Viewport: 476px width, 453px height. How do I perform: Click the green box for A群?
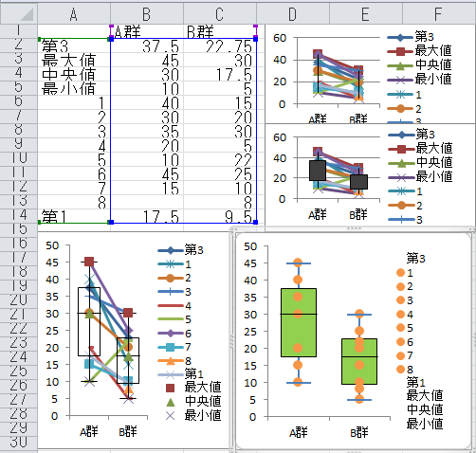299,322
